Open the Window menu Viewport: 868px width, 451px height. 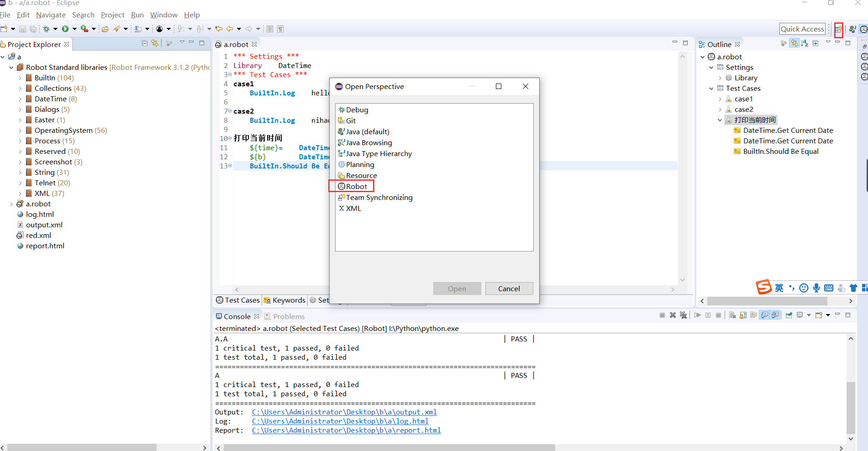tap(163, 15)
